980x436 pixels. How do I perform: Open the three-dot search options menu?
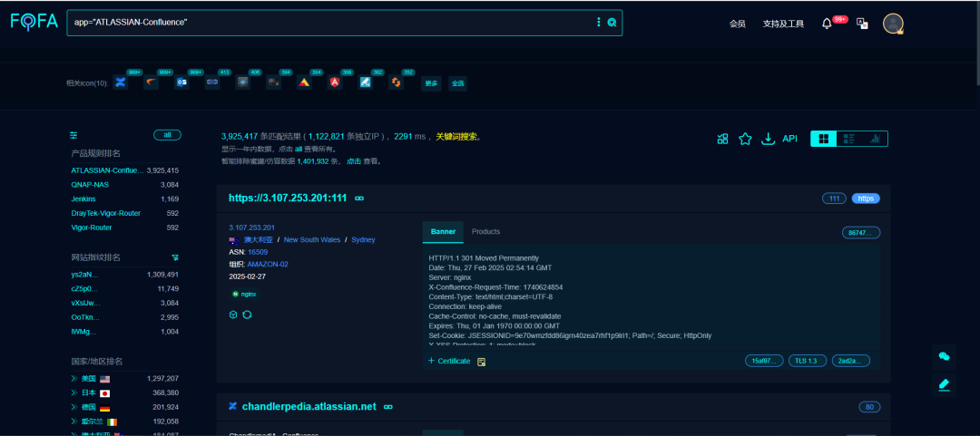599,23
